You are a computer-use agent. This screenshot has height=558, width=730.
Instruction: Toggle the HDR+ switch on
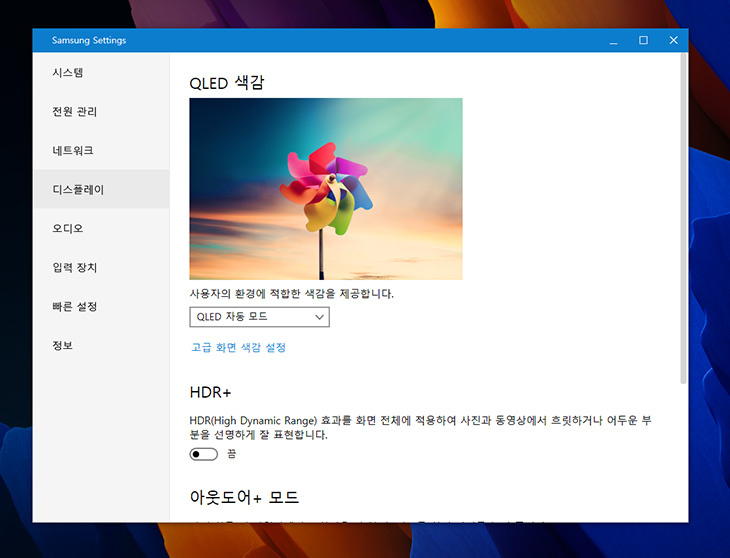[203, 454]
